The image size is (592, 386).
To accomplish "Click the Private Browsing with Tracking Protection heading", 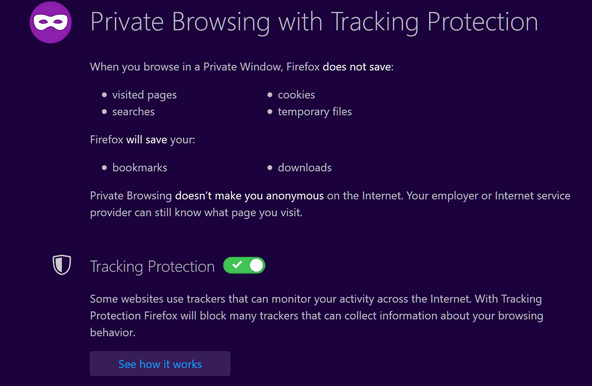I will pyautogui.click(x=314, y=22).
